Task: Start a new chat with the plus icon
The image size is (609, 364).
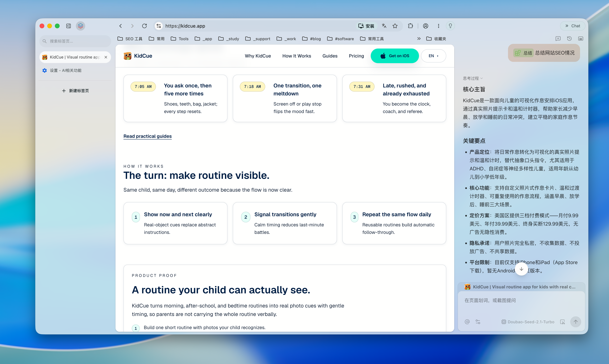Action: (x=558, y=39)
